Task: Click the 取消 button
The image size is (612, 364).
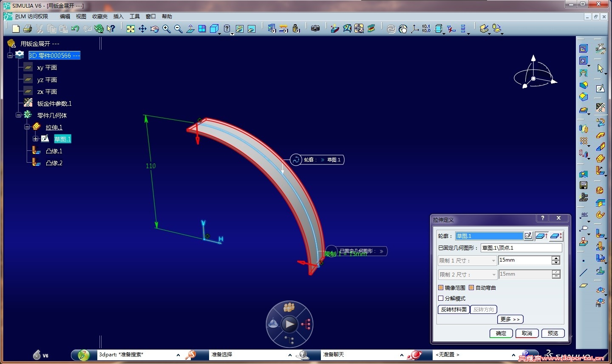Action: click(x=527, y=333)
